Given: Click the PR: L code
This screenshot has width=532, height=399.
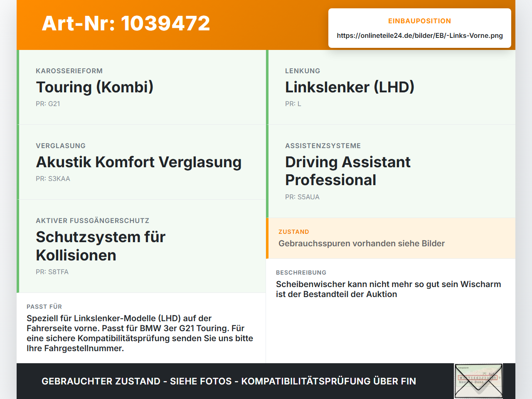Looking at the screenshot, I should (293, 104).
